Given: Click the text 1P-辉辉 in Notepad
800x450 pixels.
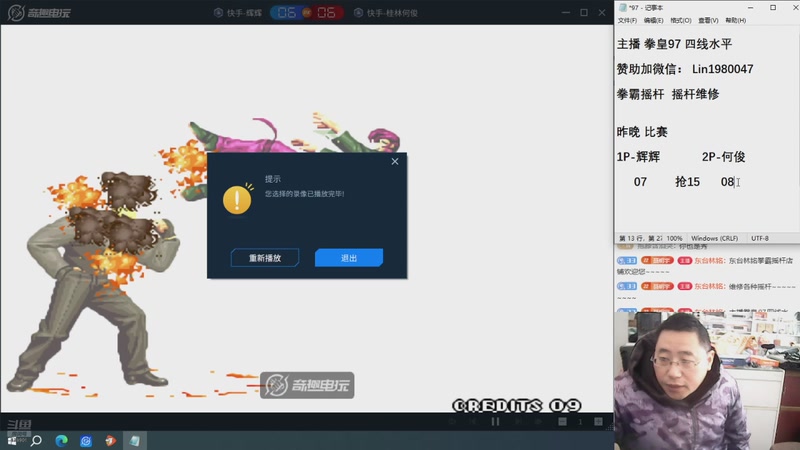Looking at the screenshot, I should pos(638,157).
